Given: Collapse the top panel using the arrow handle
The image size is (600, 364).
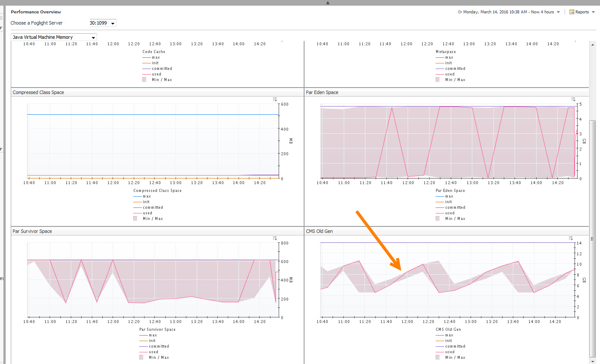Looking at the screenshot, I should (328, 3).
